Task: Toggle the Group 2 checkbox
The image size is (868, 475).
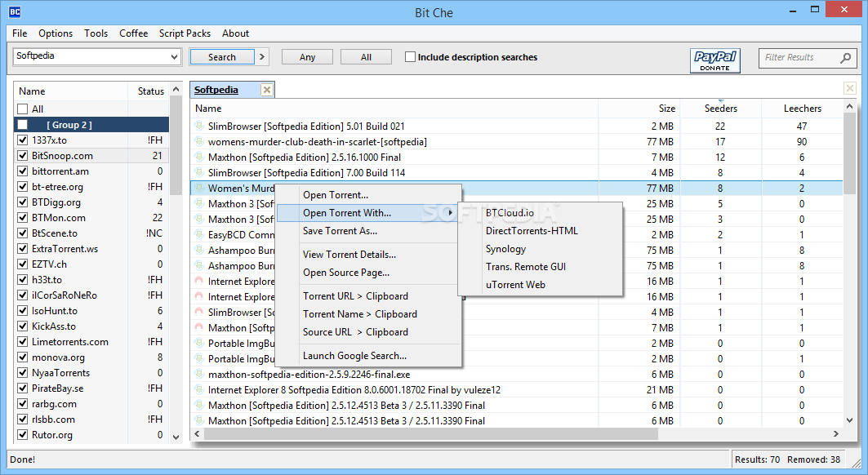Action: click(x=23, y=125)
